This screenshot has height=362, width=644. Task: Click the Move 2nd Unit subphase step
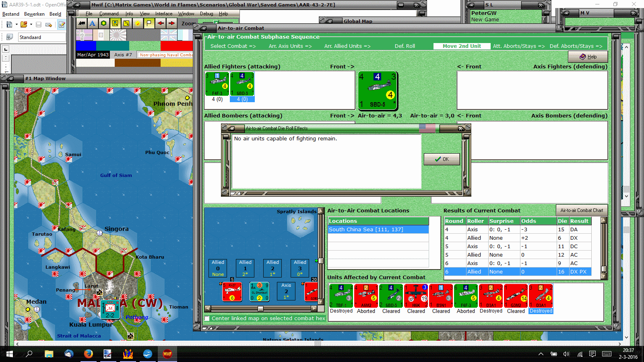[462, 46]
